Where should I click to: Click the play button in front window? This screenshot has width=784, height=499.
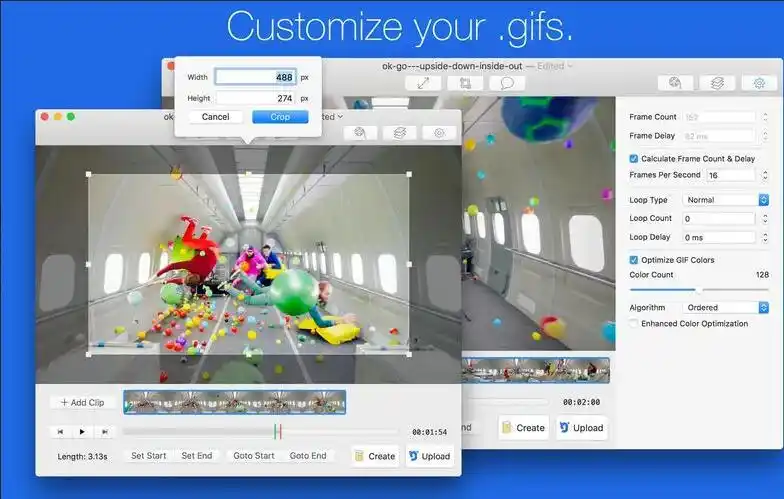(82, 432)
